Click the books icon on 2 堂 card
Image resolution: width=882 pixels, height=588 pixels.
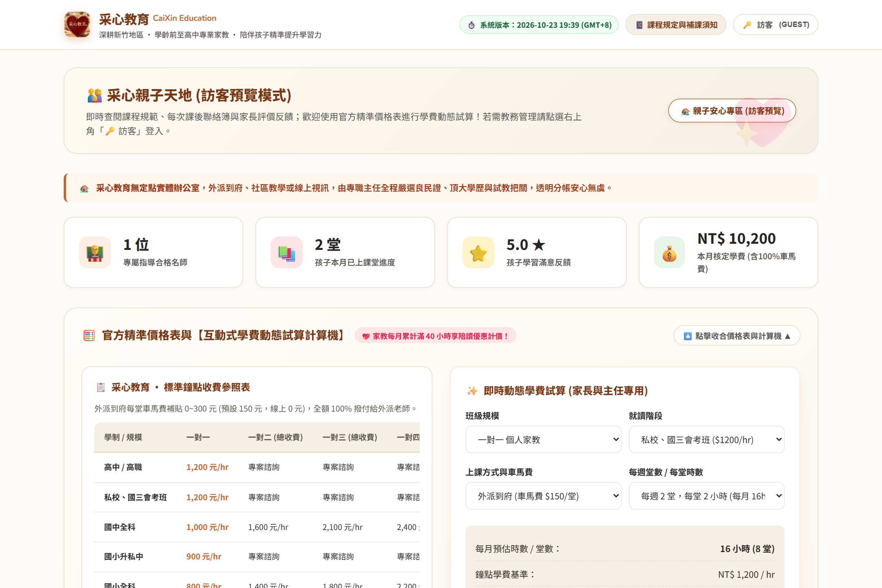[287, 252]
